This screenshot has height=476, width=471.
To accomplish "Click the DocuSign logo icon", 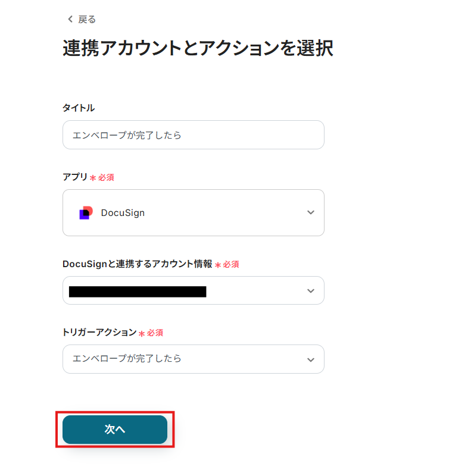I will [x=86, y=212].
